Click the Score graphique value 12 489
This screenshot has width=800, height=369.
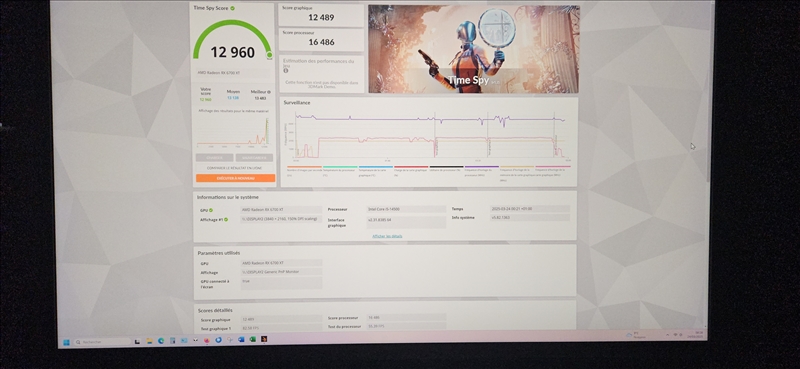321,17
